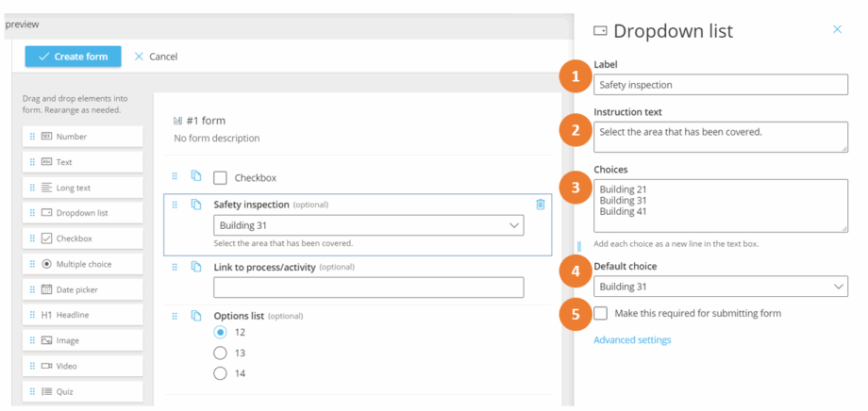Choose the Quiz element in the sidebar
Image resolution: width=868 pixels, height=411 pixels.
[83, 391]
